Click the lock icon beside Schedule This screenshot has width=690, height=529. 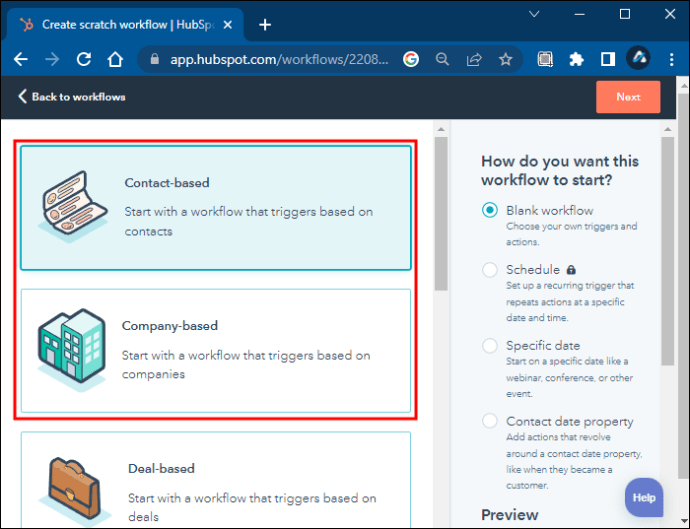tap(571, 269)
